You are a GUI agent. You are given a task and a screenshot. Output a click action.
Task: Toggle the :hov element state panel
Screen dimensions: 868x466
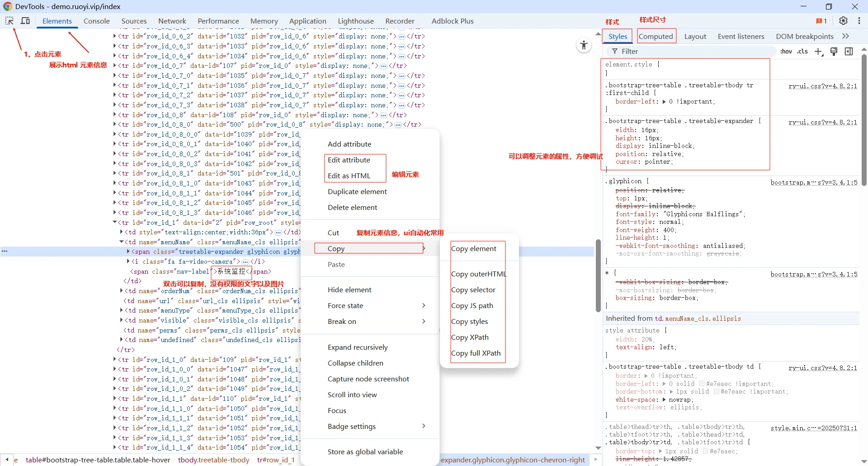point(786,52)
